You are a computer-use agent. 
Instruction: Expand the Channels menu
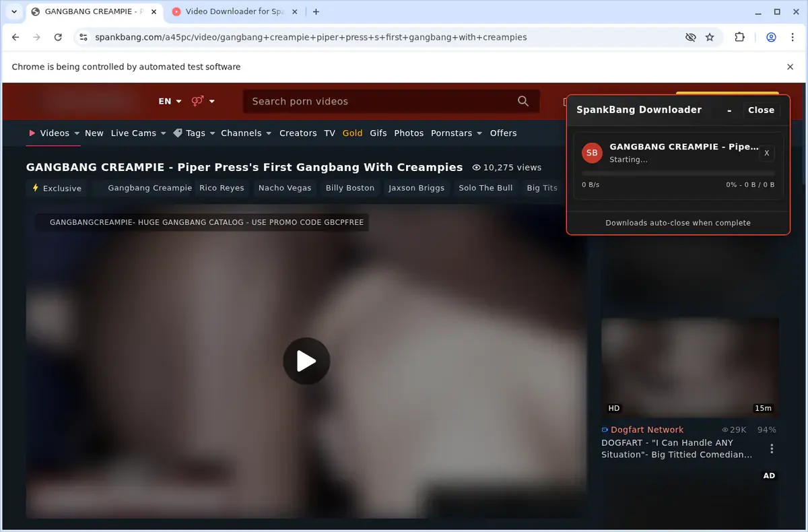[x=246, y=133]
